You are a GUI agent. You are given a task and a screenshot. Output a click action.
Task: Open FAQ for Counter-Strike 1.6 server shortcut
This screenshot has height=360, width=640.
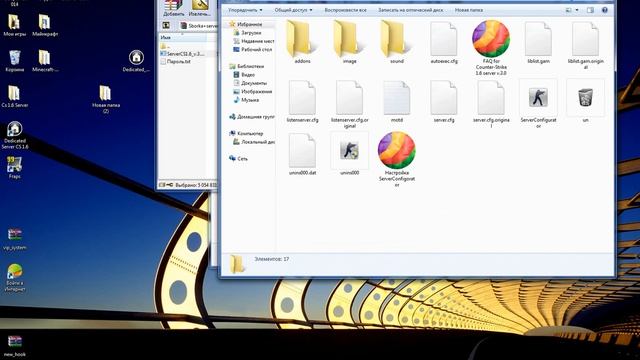[x=491, y=47]
